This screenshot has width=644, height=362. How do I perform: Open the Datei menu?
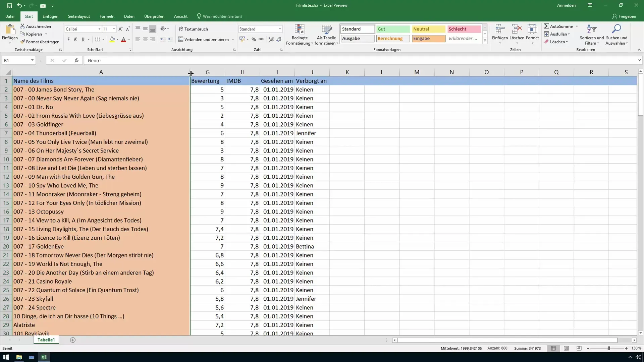click(10, 16)
